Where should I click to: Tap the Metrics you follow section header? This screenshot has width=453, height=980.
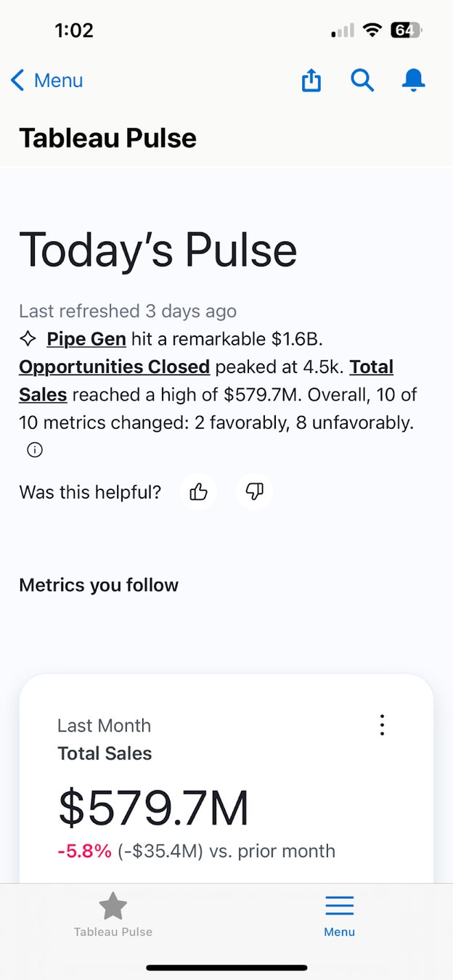coord(99,585)
